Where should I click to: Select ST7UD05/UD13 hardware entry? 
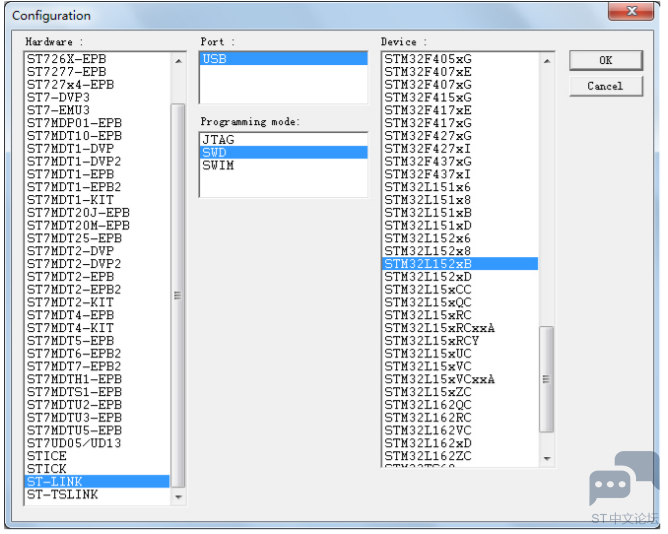tap(97, 443)
